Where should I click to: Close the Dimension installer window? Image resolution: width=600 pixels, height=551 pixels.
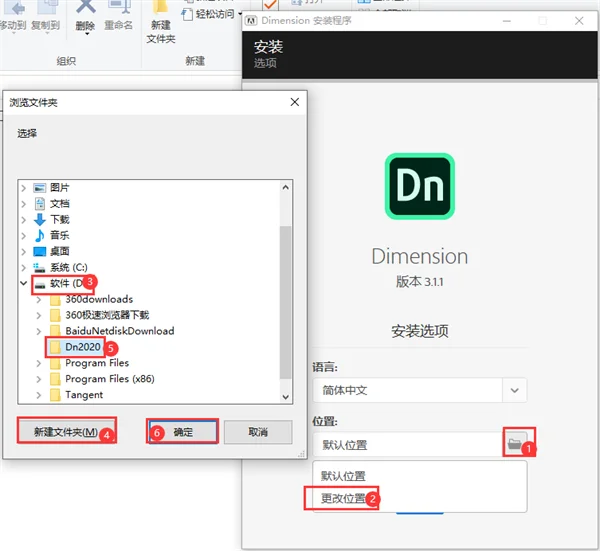point(579,21)
